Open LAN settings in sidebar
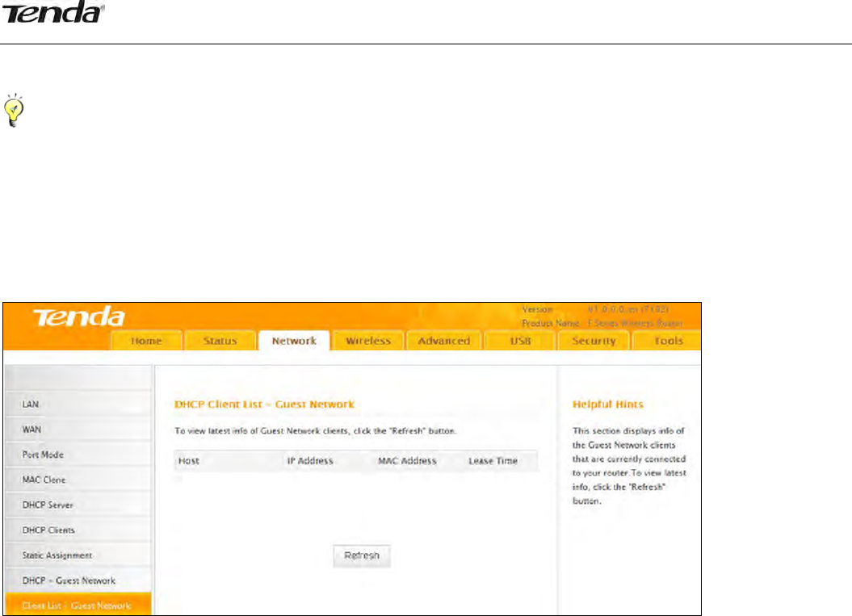The height and width of the screenshot is (616, 852). coord(78,404)
